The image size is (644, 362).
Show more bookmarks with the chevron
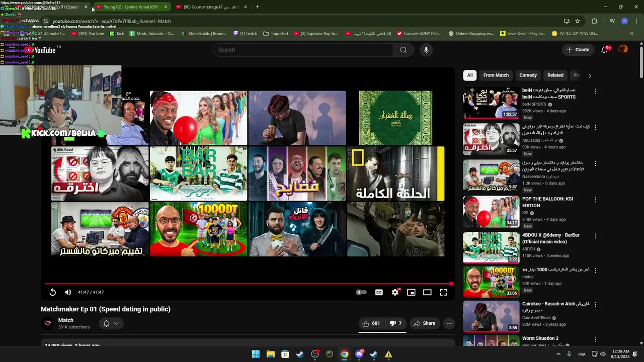632,34
